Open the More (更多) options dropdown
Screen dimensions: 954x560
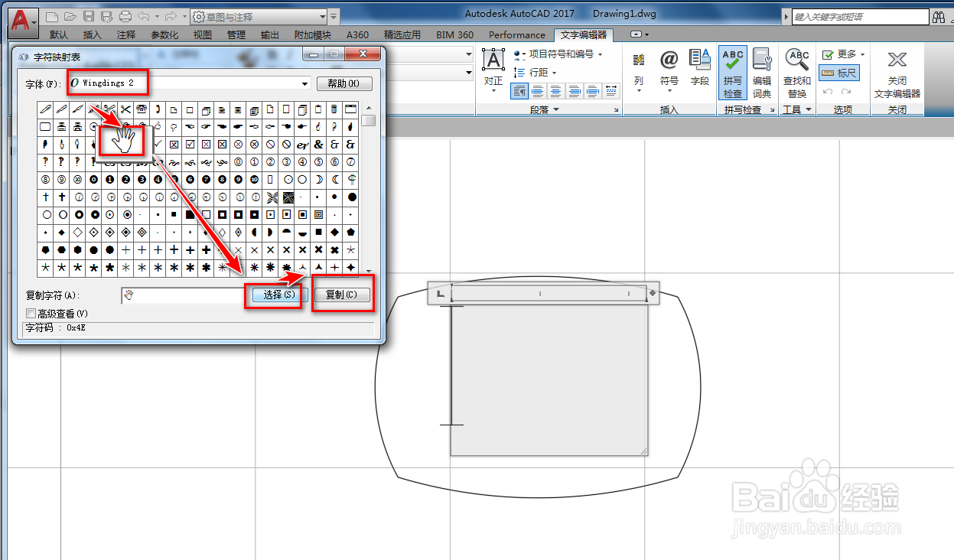(x=844, y=54)
